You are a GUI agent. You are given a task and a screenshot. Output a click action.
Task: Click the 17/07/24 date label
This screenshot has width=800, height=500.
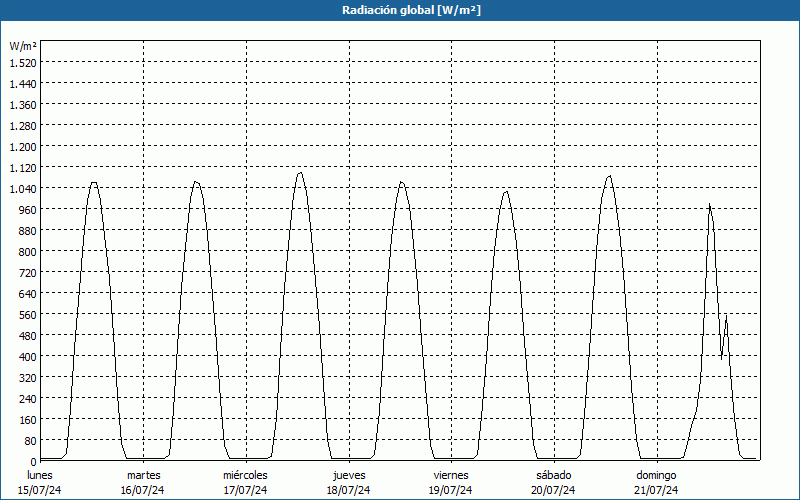245,490
